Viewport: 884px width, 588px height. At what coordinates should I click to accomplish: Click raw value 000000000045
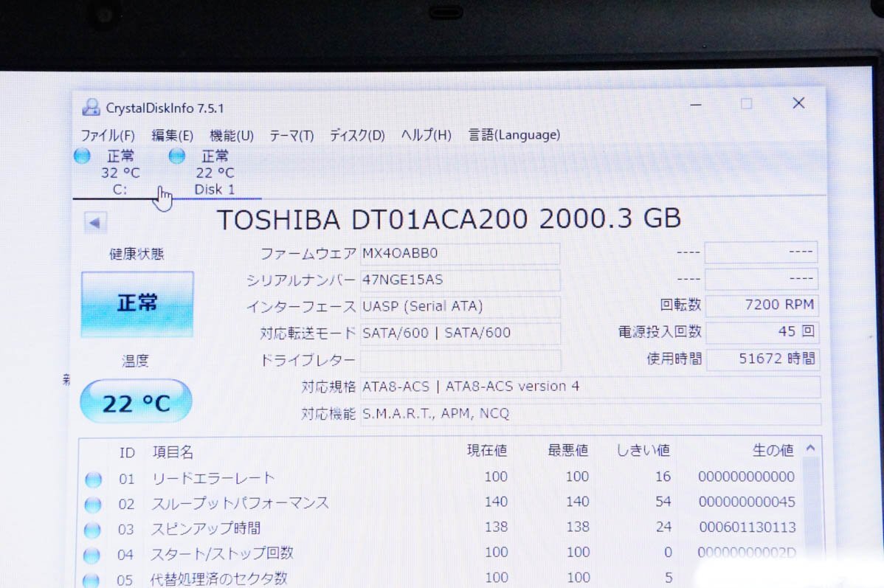click(x=747, y=502)
